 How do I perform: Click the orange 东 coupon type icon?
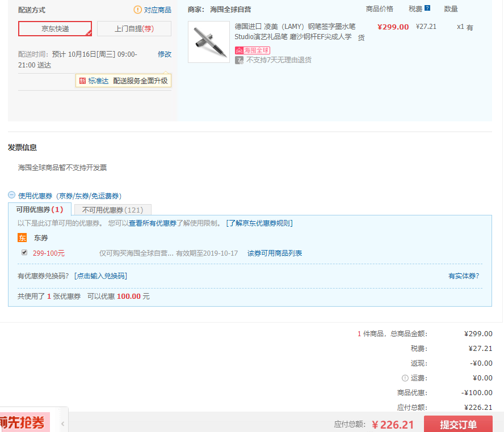[x=22, y=238]
